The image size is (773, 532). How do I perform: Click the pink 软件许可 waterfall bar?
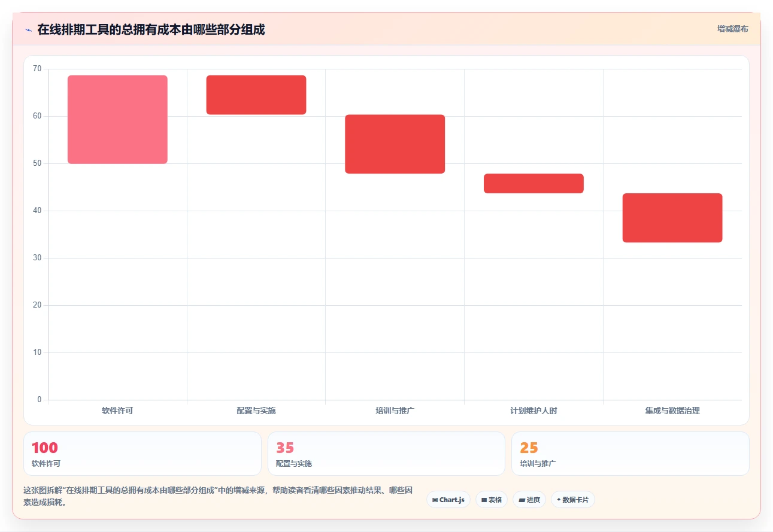click(x=117, y=120)
